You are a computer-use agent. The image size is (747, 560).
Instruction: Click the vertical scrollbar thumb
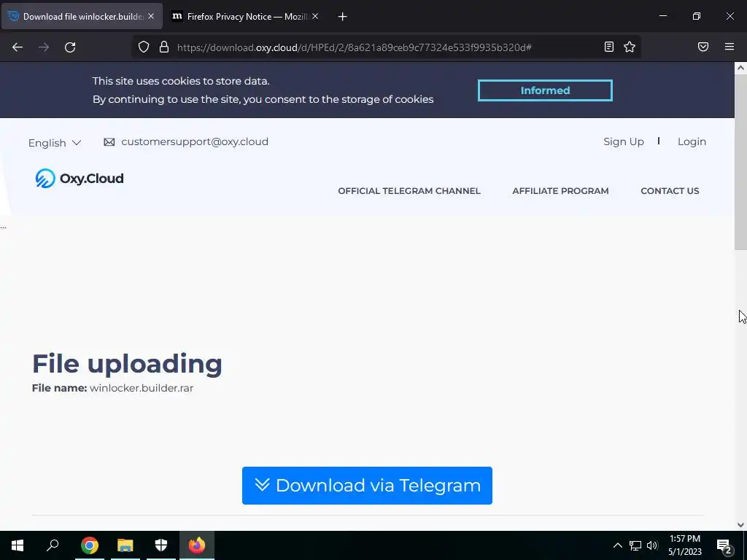tap(740, 162)
